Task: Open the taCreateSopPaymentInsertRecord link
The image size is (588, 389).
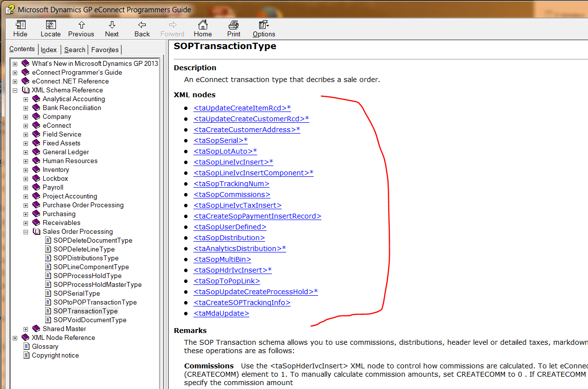Action: (257, 216)
